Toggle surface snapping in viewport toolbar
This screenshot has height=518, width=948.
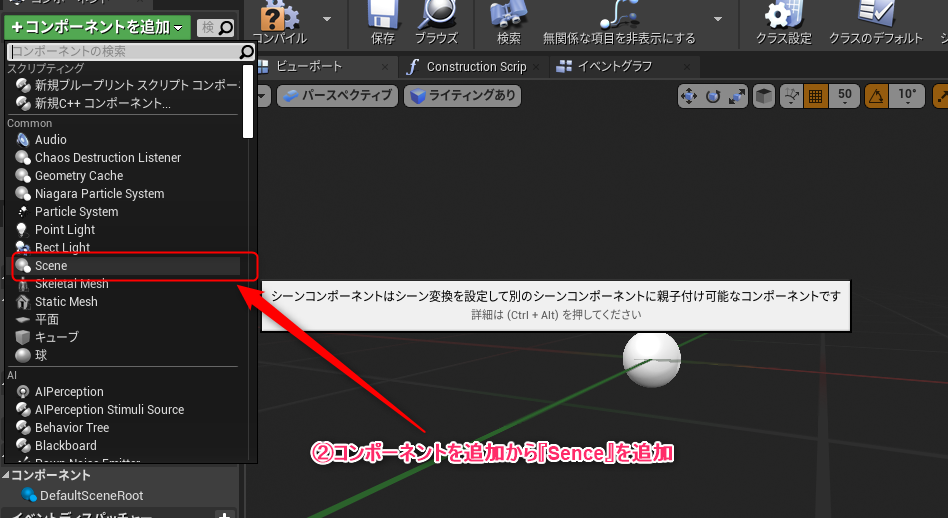click(791, 97)
